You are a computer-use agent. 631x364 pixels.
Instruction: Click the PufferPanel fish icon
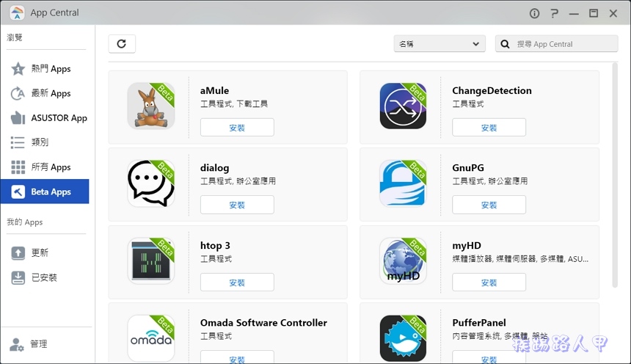click(x=403, y=338)
